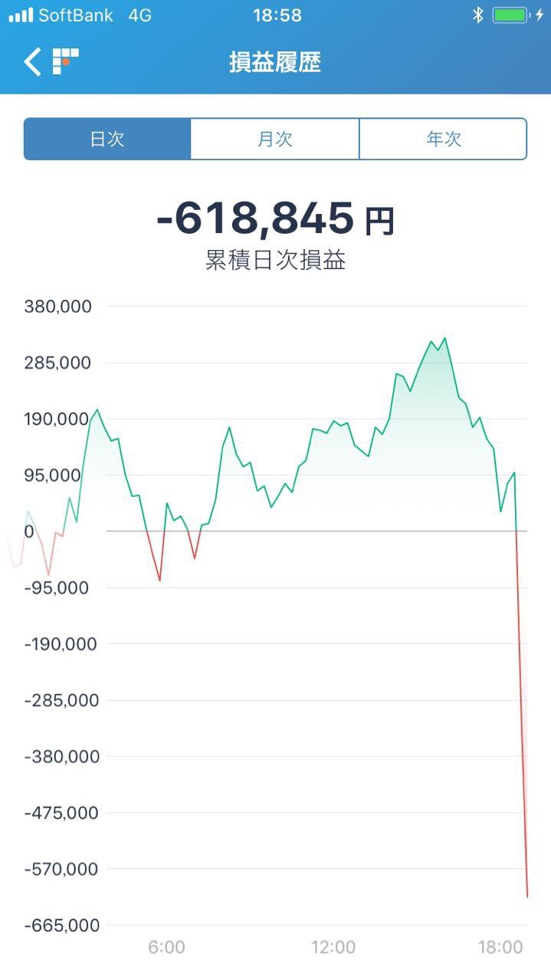Screen dimensions: 551x980
Task: Tap the -665,000 y-axis label
Action: click(62, 926)
